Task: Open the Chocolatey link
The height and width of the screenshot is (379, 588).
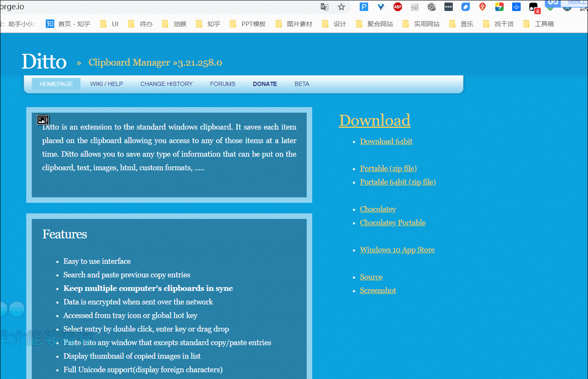Action: pos(378,209)
